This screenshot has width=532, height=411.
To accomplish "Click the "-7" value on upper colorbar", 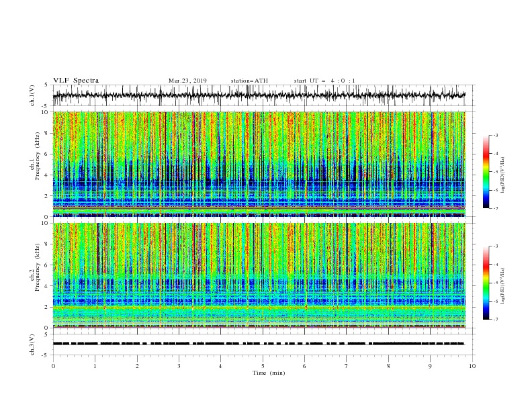I will coord(496,208).
